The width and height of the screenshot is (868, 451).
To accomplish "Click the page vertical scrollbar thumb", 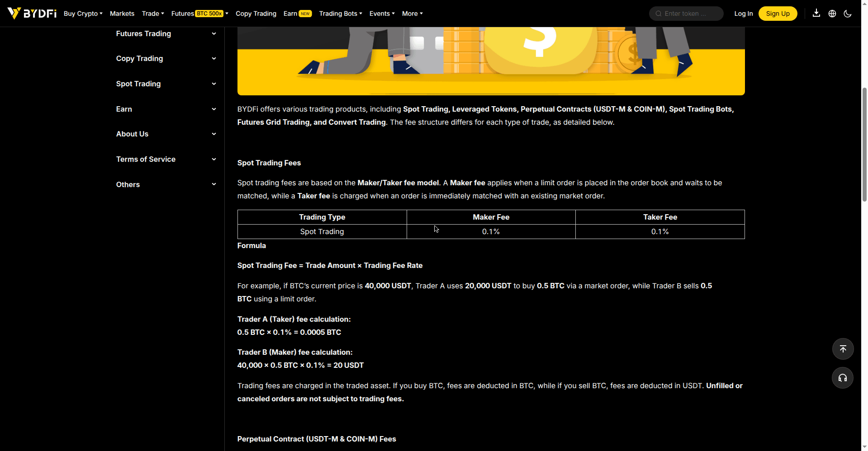I will pyautogui.click(x=864, y=145).
